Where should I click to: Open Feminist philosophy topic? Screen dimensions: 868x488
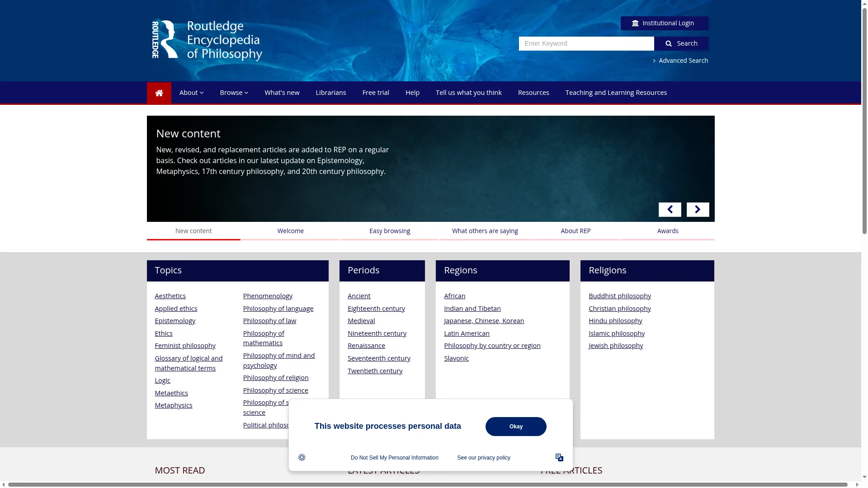coord(185,346)
